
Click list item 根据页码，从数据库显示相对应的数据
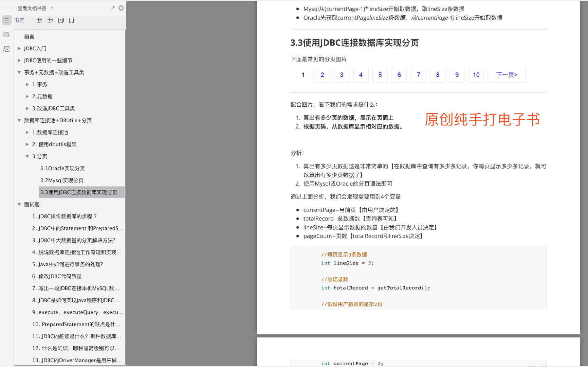354,126
